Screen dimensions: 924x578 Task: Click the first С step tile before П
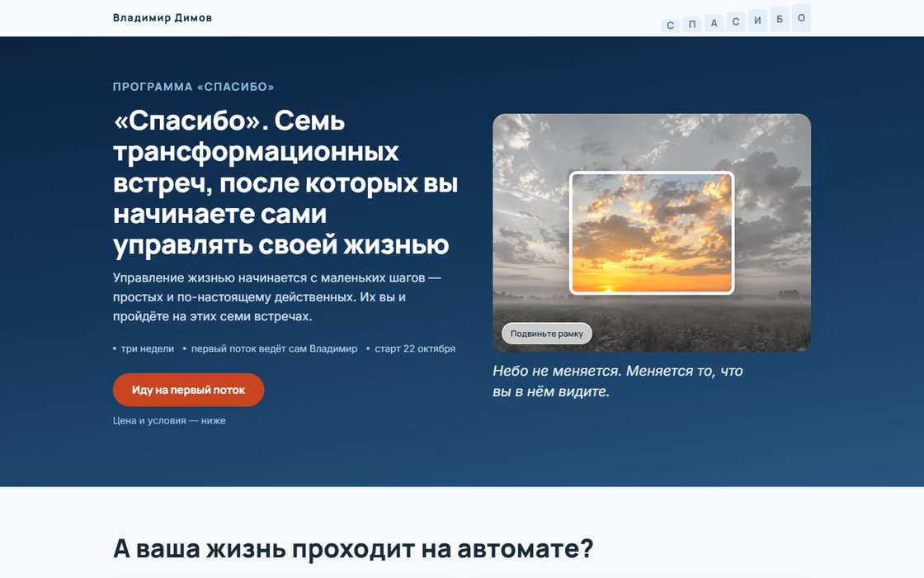(x=670, y=26)
